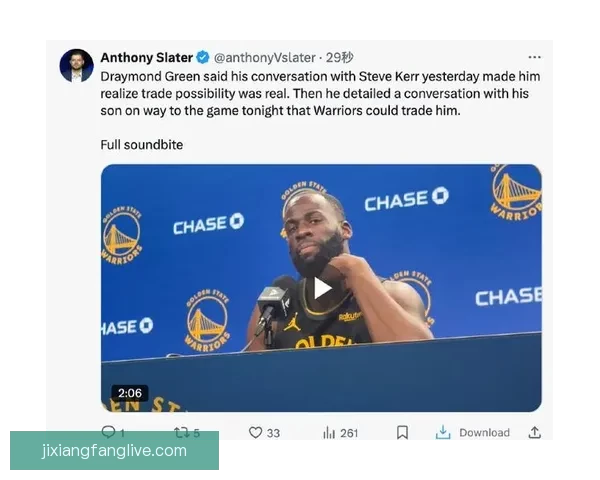Click the 29秒 tweet timestamp
The image size is (600, 480).
pos(339,58)
